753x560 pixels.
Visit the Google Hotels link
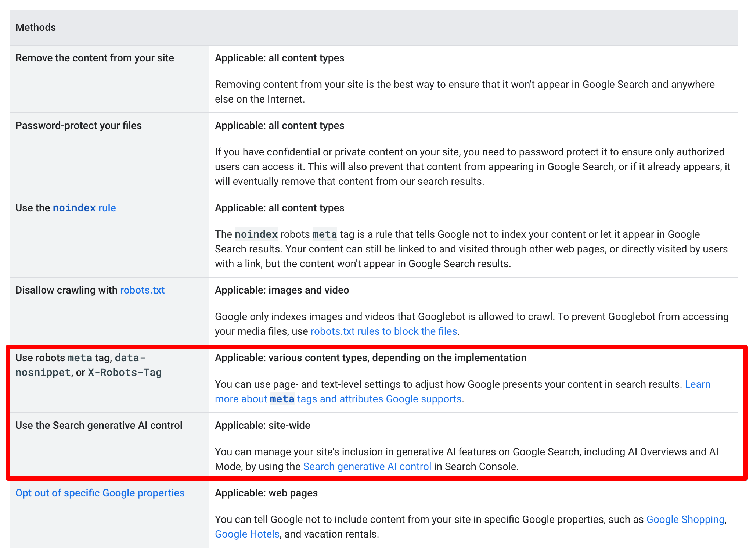[x=247, y=534]
